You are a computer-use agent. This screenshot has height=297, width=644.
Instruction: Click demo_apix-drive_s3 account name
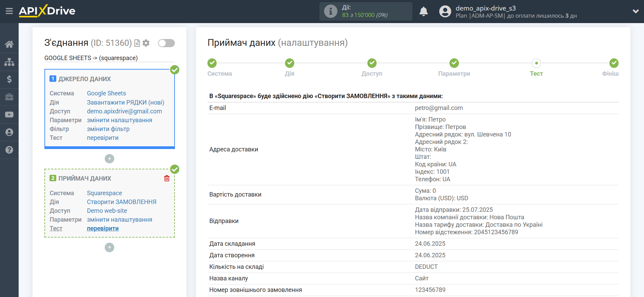tap(486, 8)
